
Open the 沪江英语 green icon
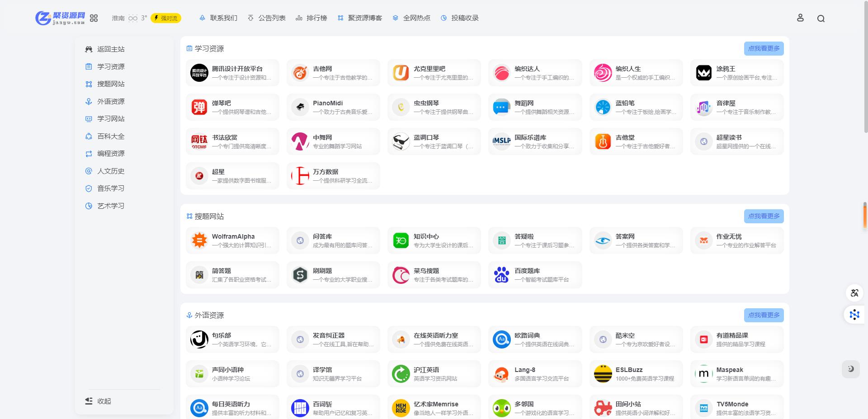pyautogui.click(x=401, y=374)
